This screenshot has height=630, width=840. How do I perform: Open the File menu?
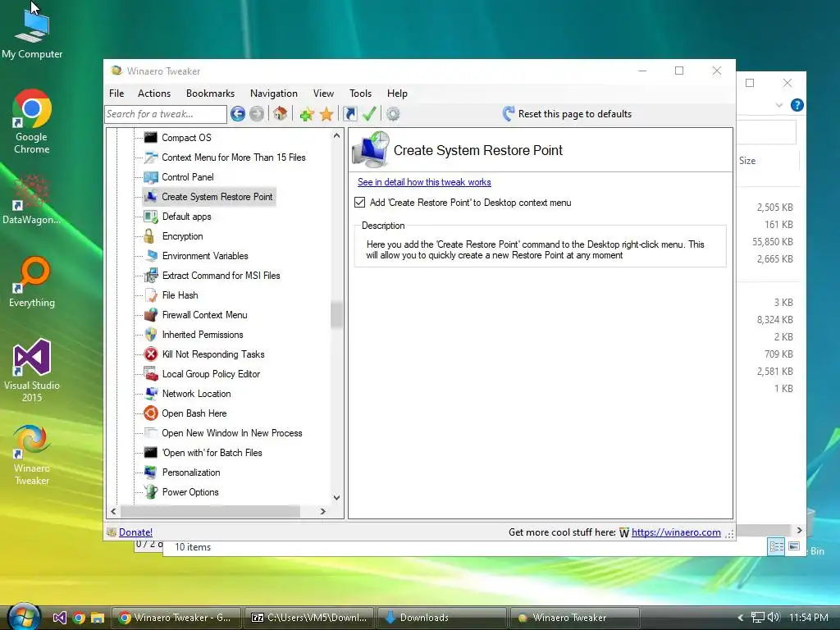pos(116,94)
